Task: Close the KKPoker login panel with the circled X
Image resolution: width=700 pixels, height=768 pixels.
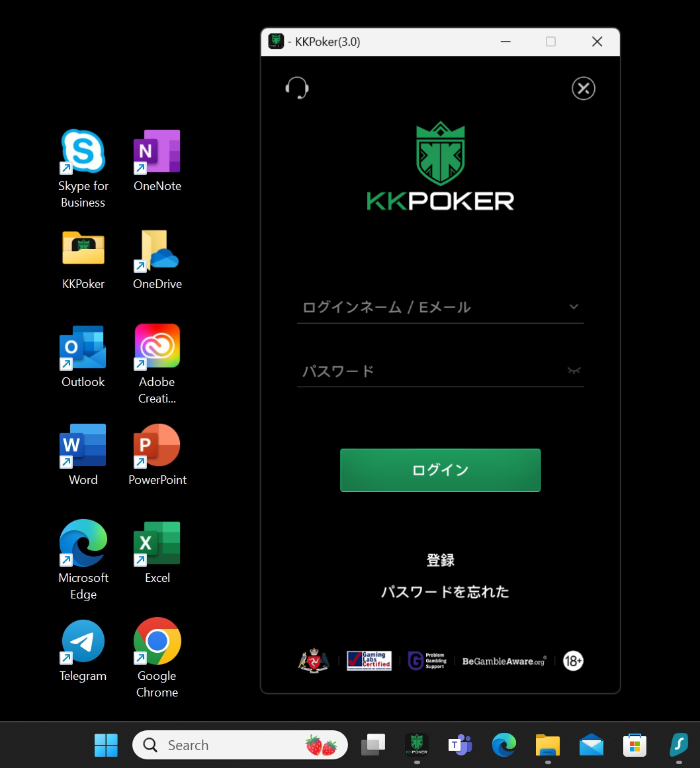Action: click(584, 88)
